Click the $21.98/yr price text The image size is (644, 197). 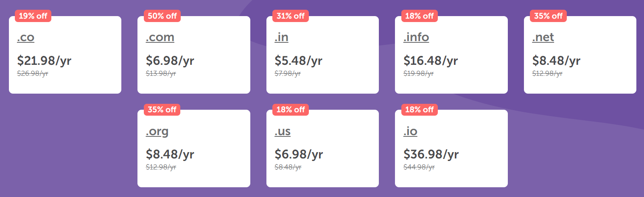point(44,61)
